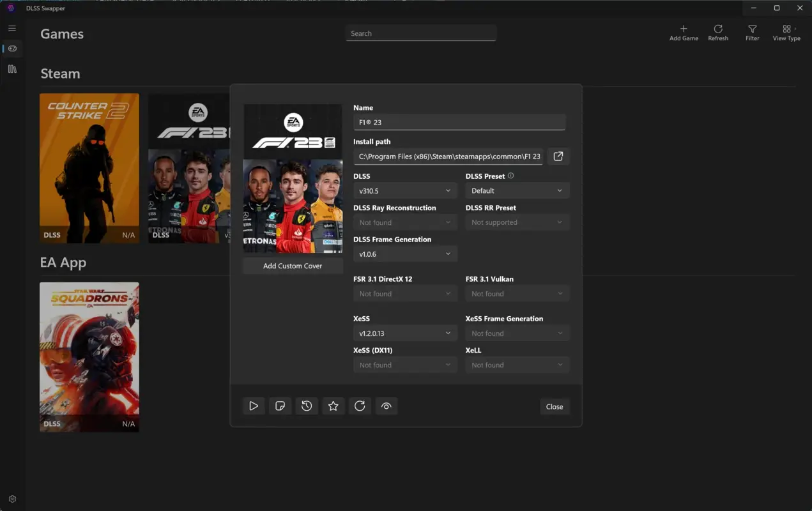Image resolution: width=812 pixels, height=511 pixels.
Task: Expand the DLSS Preset dropdown set to Default
Action: (517, 190)
